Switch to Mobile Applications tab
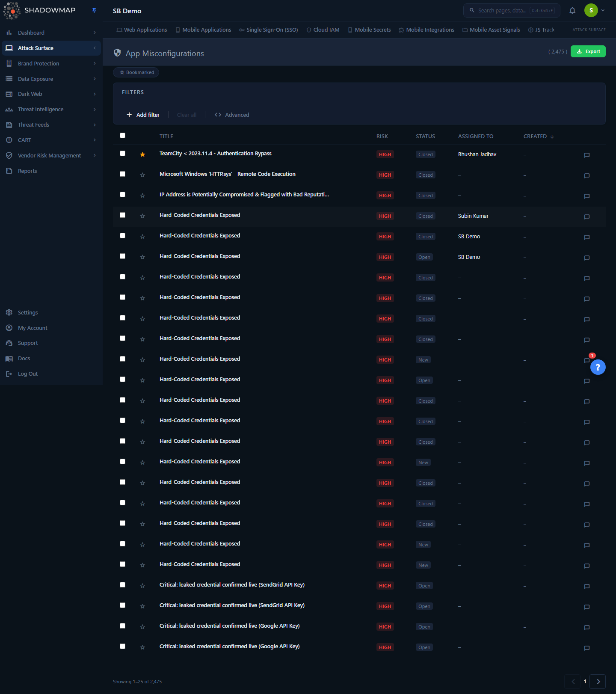 click(203, 30)
